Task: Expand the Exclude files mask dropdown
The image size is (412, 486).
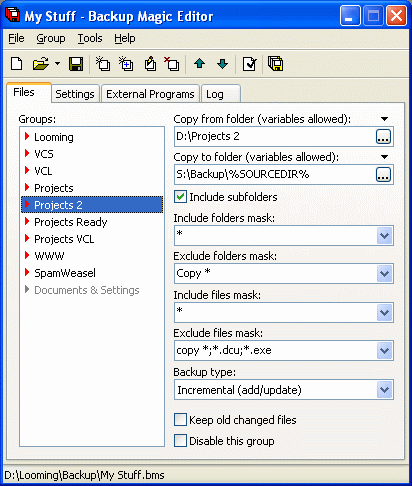Action: click(x=385, y=350)
